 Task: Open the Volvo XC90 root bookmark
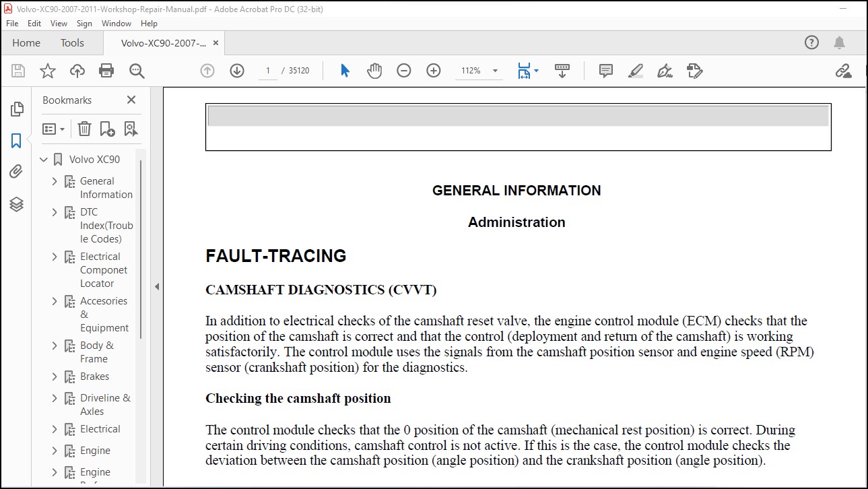point(94,160)
